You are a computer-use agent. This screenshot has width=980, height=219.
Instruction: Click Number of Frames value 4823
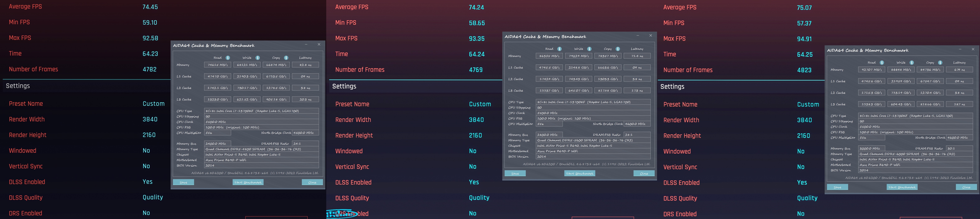pyautogui.click(x=804, y=70)
